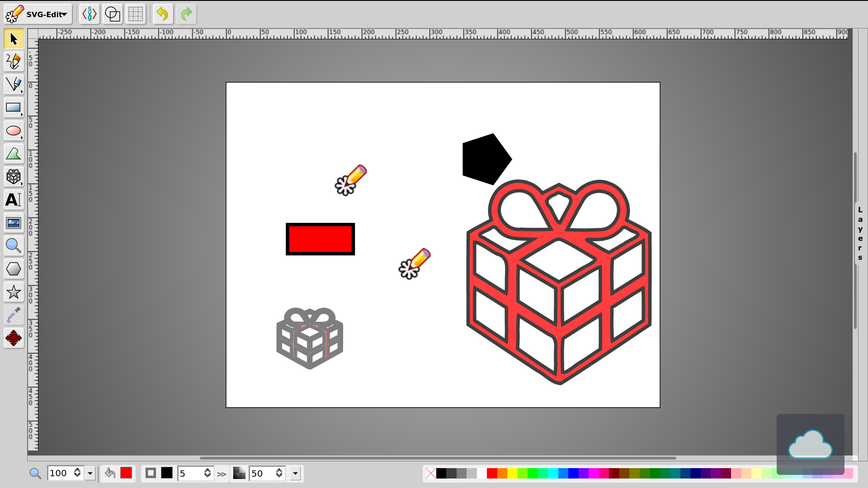Click the Undo button
Image resolution: width=868 pixels, height=488 pixels.
tap(163, 14)
